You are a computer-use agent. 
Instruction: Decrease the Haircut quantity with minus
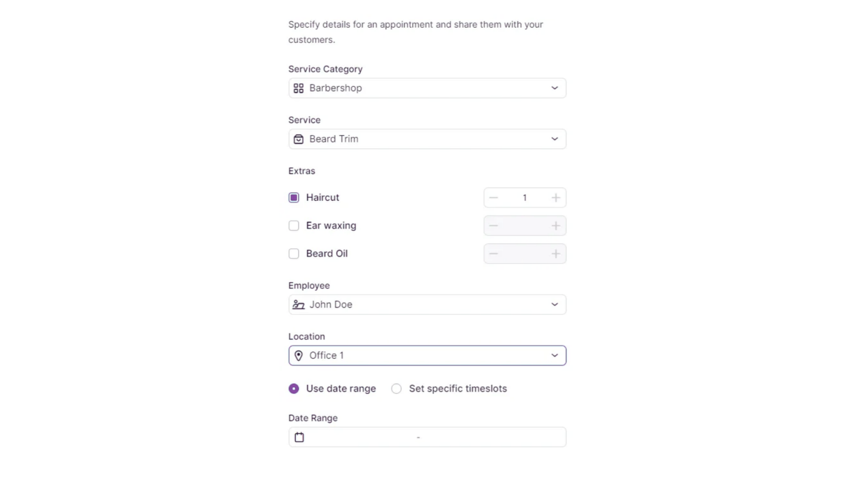[494, 198]
